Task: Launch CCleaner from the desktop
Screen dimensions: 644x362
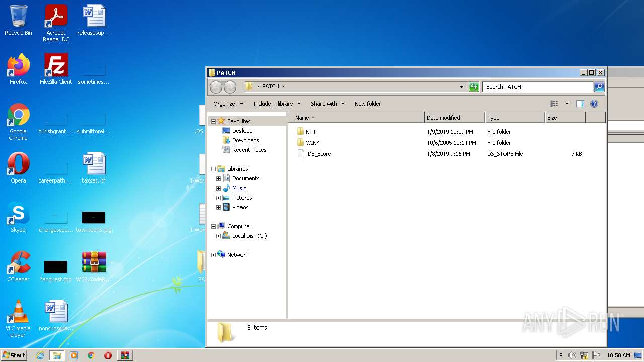Action: point(18,266)
